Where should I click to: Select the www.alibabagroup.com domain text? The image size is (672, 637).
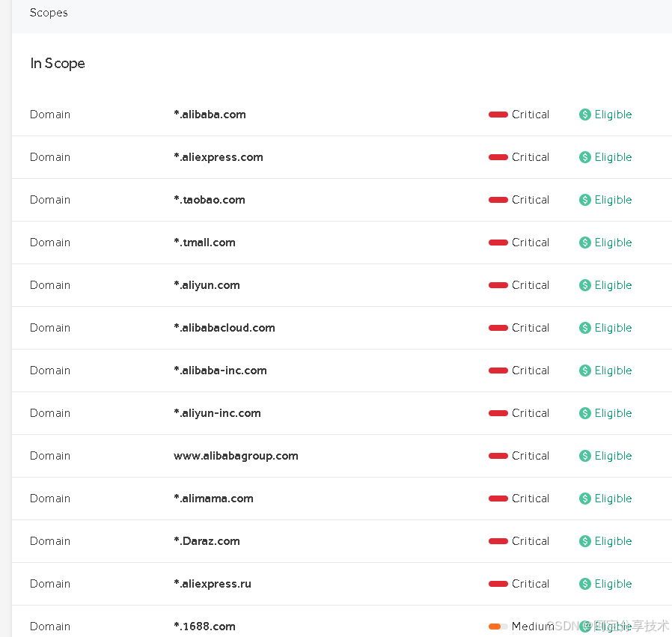[236, 456]
